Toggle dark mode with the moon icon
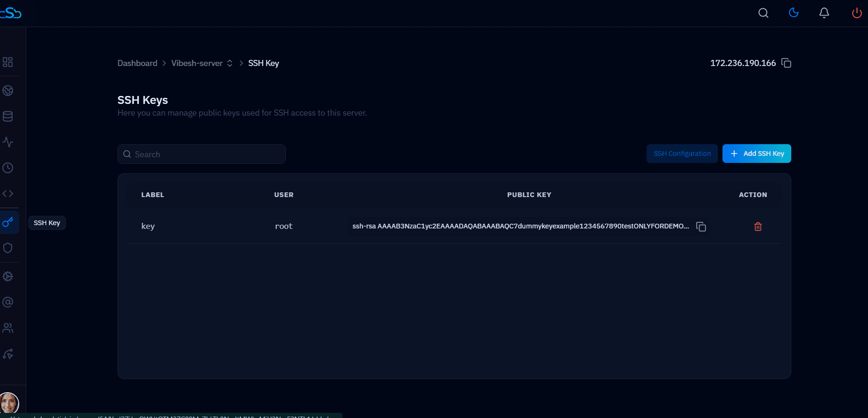The image size is (868, 418). click(x=794, y=13)
